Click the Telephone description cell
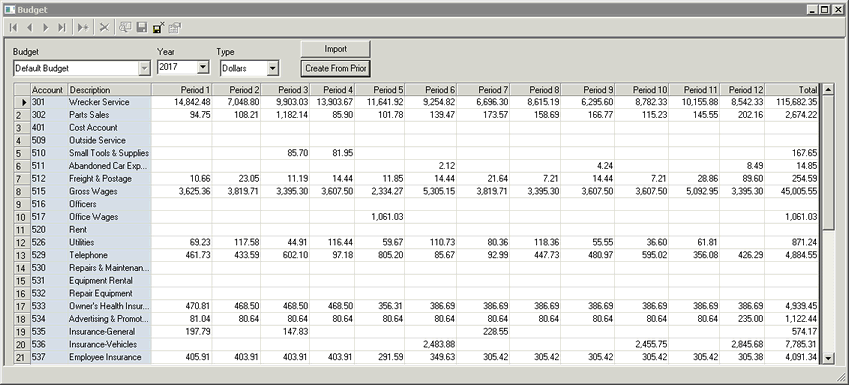849x385 pixels. tap(109, 255)
